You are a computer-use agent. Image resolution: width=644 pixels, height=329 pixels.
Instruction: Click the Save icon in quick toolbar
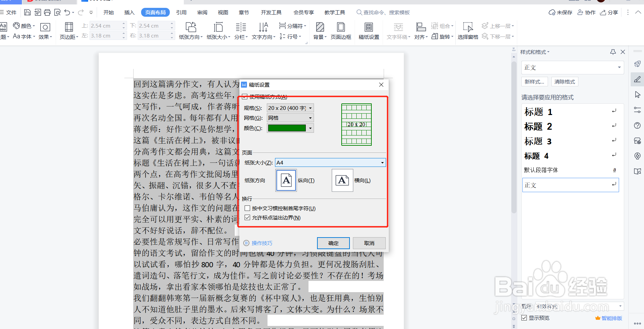[x=27, y=13]
